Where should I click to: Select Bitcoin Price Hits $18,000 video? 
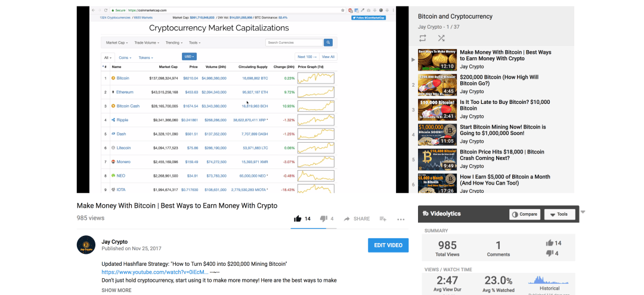point(502,155)
